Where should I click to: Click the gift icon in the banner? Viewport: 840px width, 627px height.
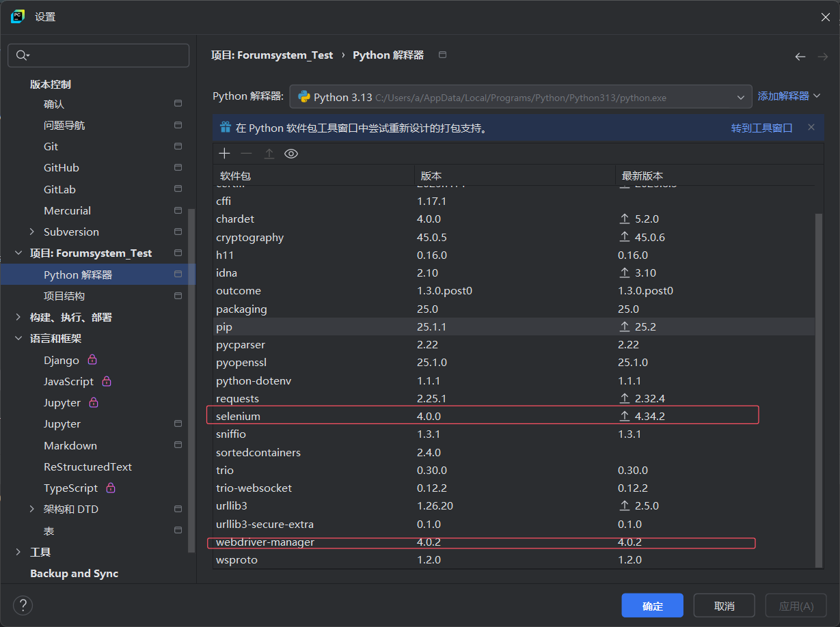225,127
